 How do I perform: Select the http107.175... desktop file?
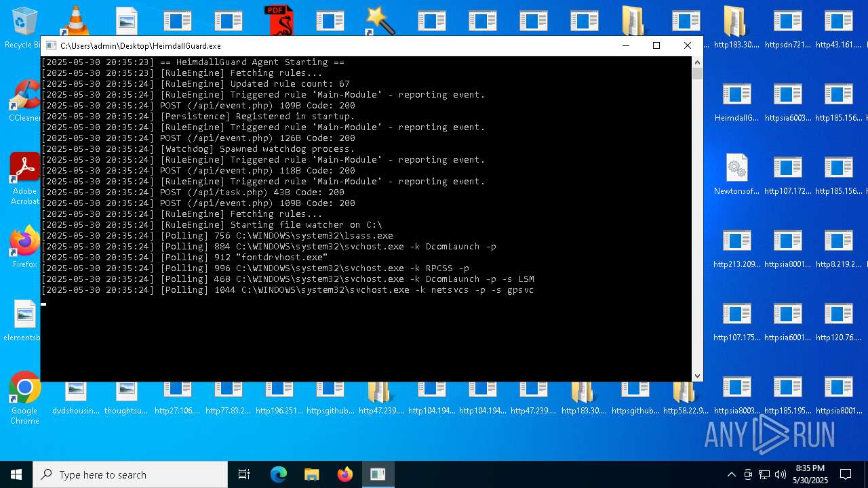pyautogui.click(x=737, y=321)
